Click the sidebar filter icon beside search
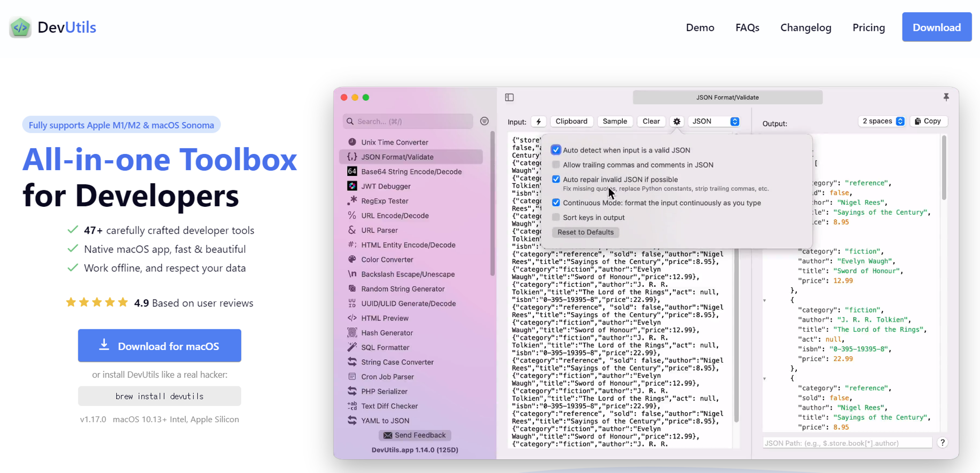The image size is (980, 473). click(484, 121)
